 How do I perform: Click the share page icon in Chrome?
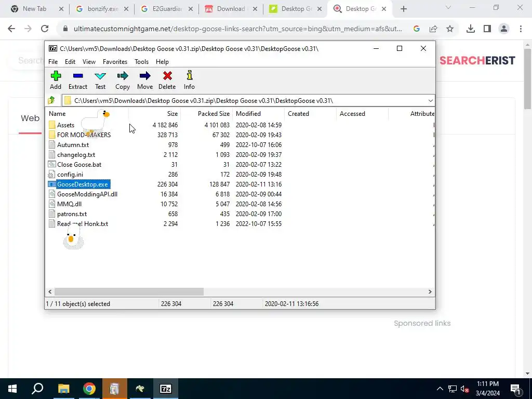[433, 29]
